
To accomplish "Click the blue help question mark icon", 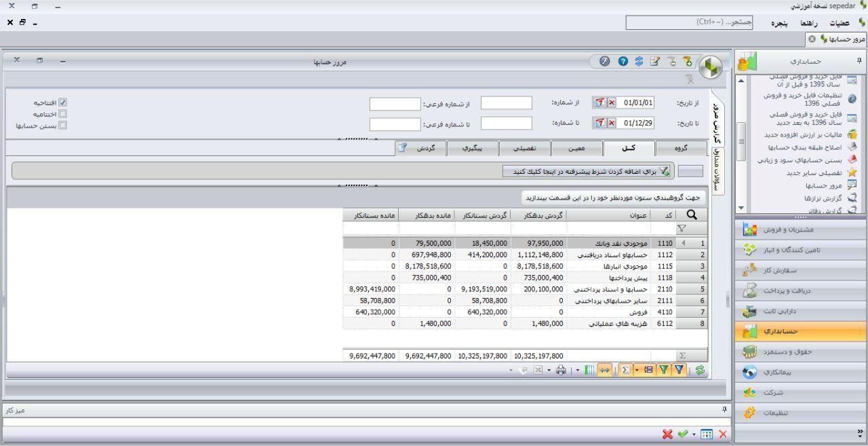I will (623, 61).
